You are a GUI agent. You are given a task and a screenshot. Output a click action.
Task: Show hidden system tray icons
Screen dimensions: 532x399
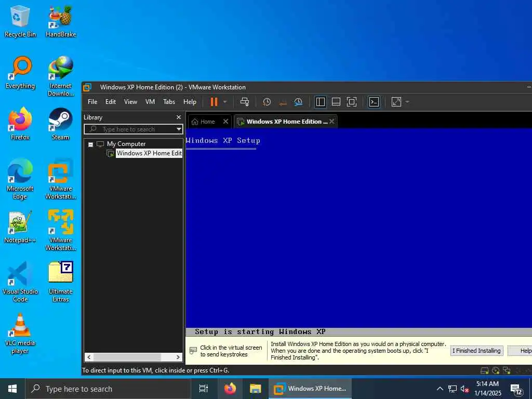pos(440,389)
